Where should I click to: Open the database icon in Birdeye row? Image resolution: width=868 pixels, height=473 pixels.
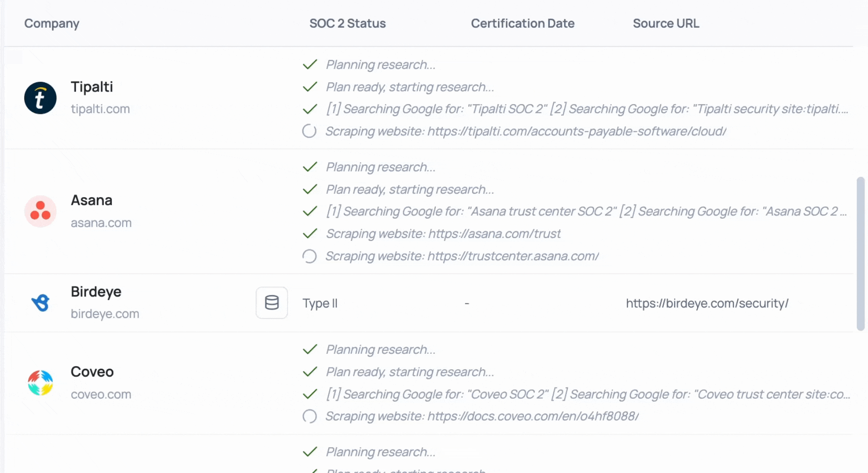pyautogui.click(x=272, y=303)
